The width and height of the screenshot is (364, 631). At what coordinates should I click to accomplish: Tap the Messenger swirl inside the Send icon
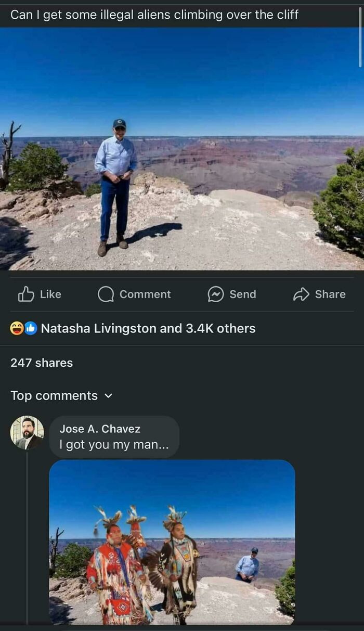pyautogui.click(x=215, y=294)
